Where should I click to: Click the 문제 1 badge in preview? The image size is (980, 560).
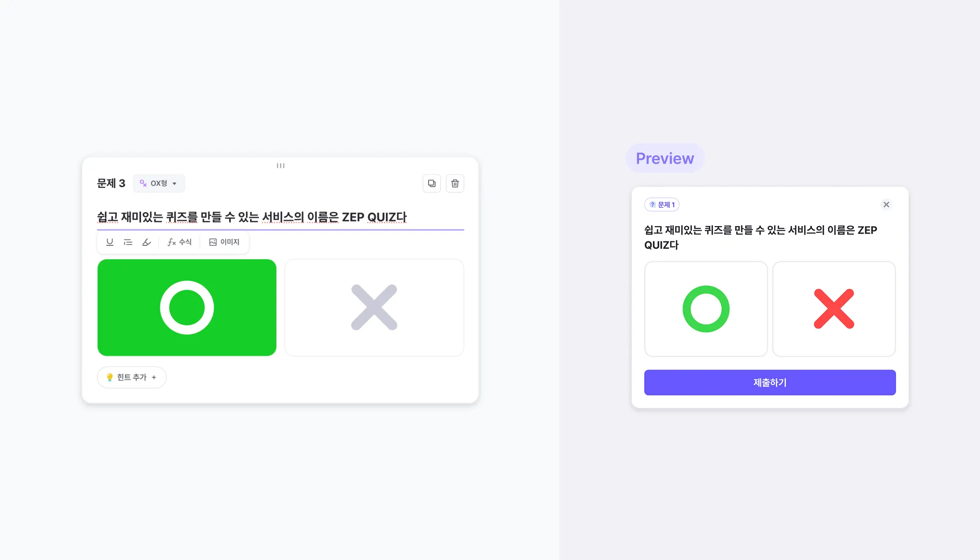[x=662, y=204]
